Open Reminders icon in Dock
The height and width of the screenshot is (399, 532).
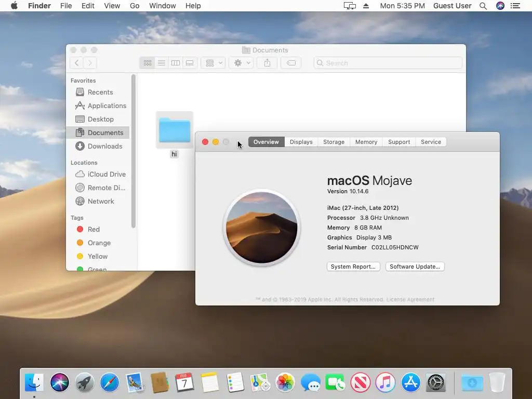pos(235,382)
